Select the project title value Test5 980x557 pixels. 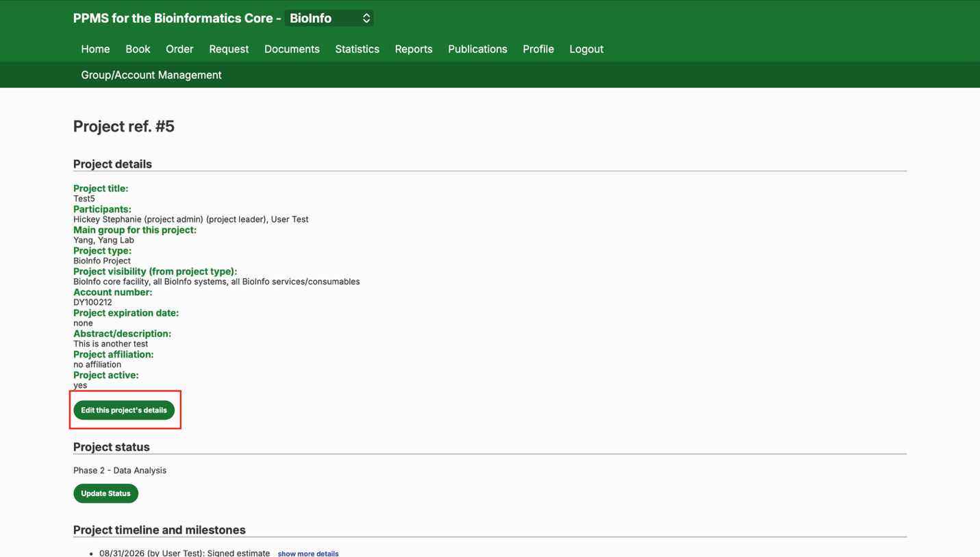pyautogui.click(x=84, y=199)
